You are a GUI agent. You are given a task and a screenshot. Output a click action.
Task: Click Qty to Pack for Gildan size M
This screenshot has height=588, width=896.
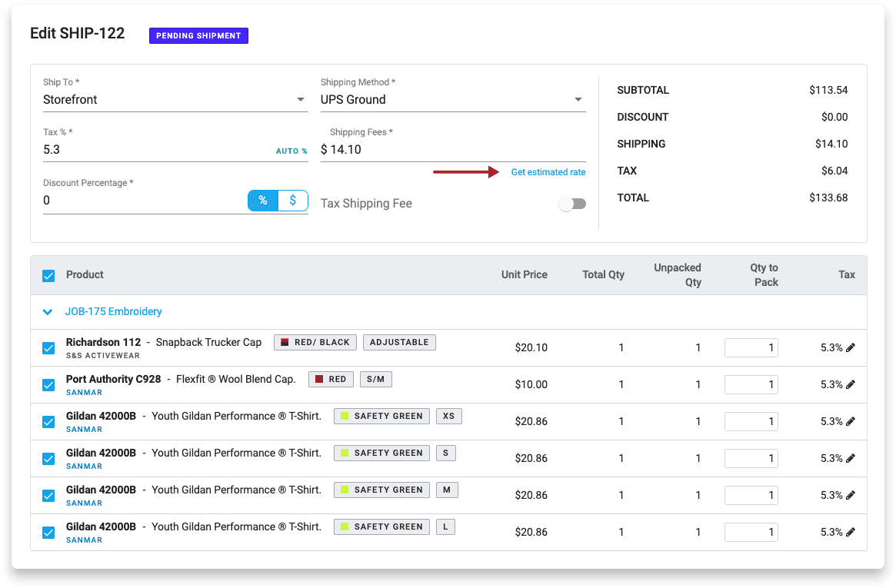pos(751,495)
